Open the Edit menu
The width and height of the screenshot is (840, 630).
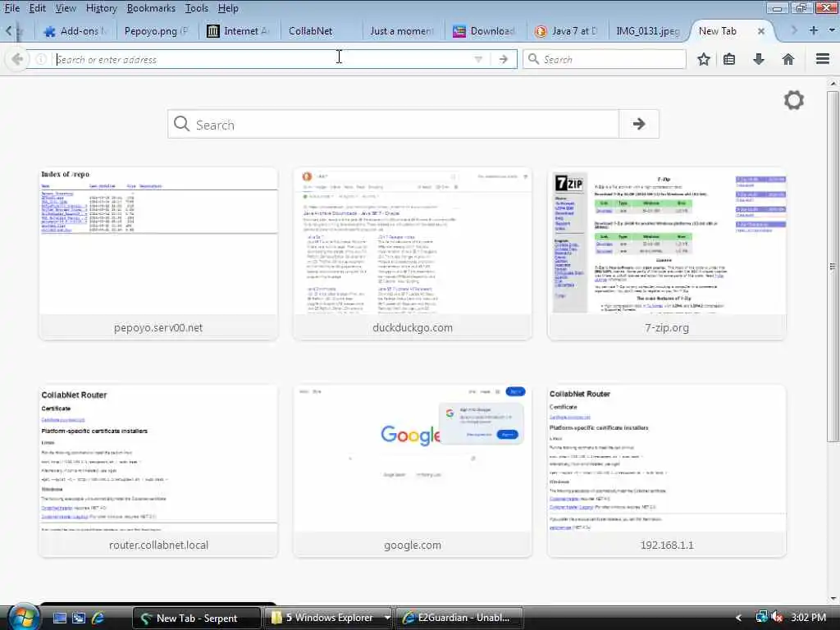[x=37, y=8]
